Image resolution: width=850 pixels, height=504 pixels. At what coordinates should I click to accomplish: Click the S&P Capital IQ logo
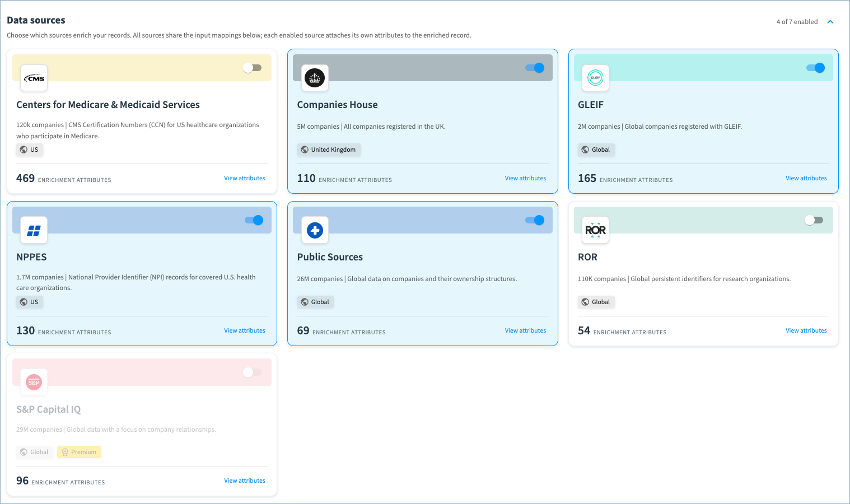[34, 382]
